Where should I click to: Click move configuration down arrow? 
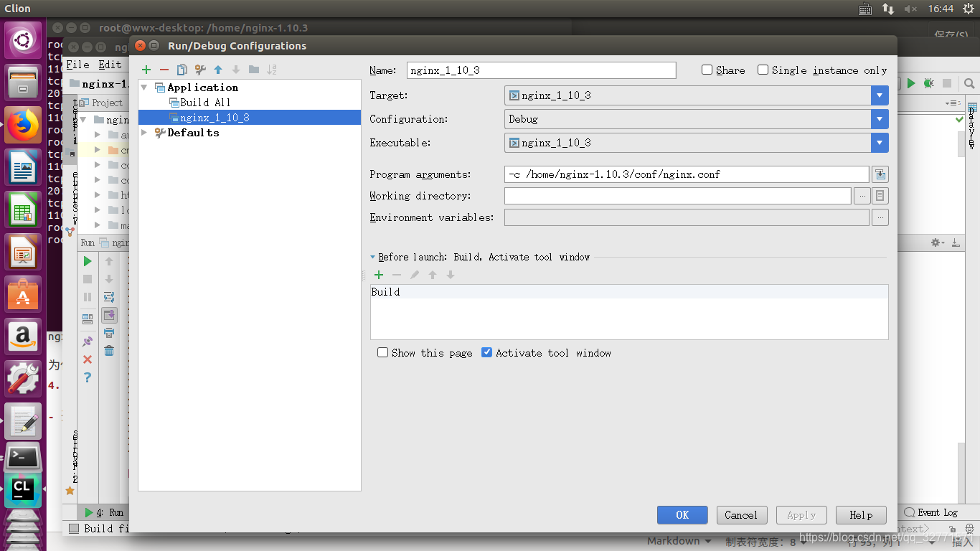236,70
